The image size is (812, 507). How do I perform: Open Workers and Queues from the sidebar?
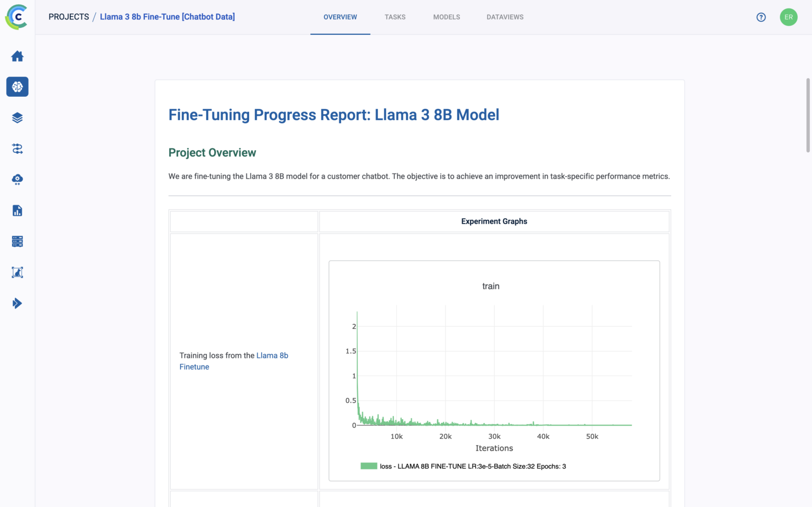[17, 241]
